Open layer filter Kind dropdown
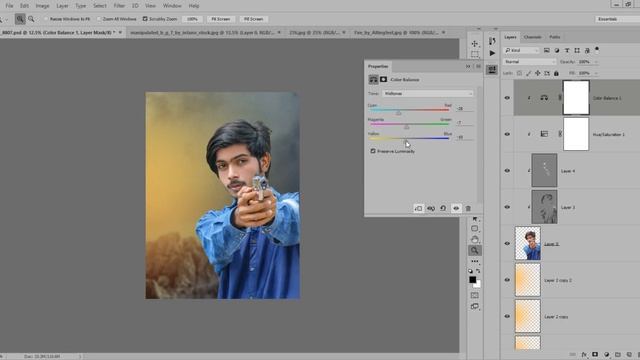This screenshot has height=360, width=640. click(x=522, y=50)
